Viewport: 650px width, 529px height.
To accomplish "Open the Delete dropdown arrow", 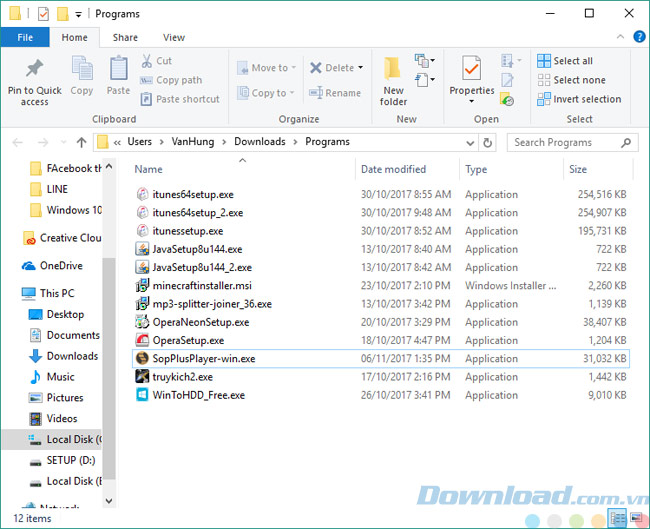I will [x=360, y=68].
